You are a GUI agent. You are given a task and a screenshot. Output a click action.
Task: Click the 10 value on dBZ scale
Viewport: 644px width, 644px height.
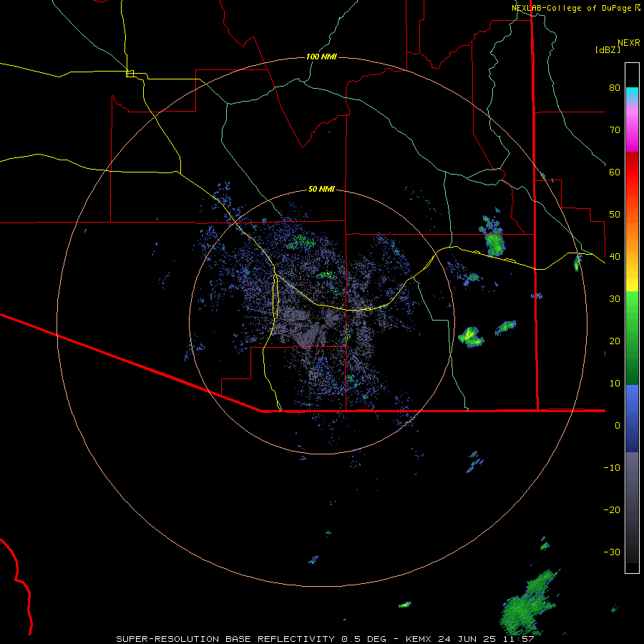coord(615,384)
